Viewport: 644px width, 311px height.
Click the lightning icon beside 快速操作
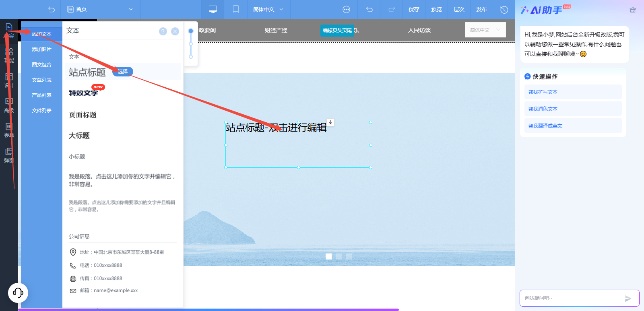click(x=527, y=76)
